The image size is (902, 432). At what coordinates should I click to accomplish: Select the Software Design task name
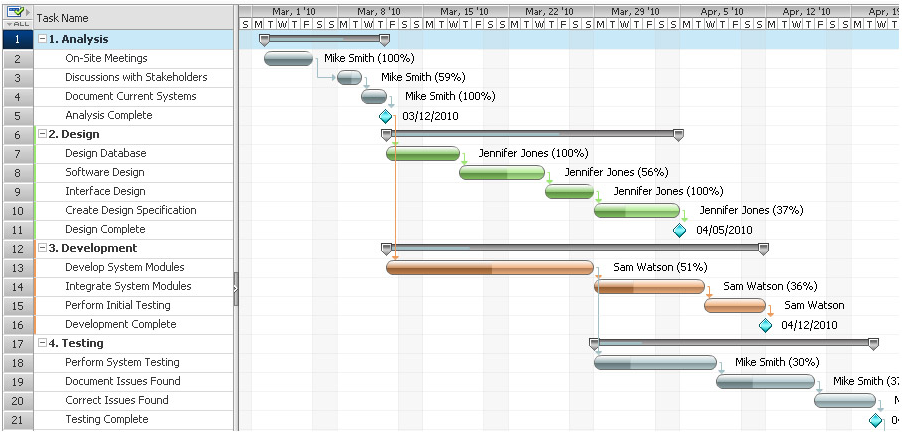105,172
